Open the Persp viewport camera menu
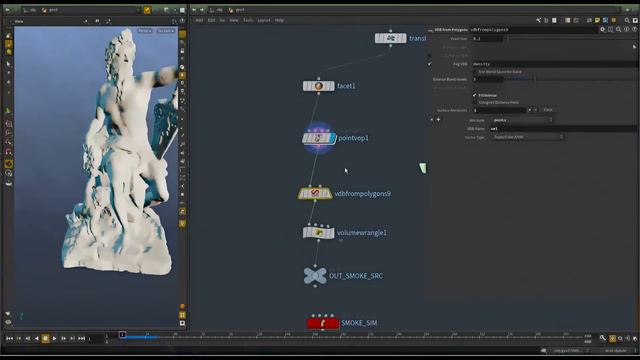 click(144, 31)
